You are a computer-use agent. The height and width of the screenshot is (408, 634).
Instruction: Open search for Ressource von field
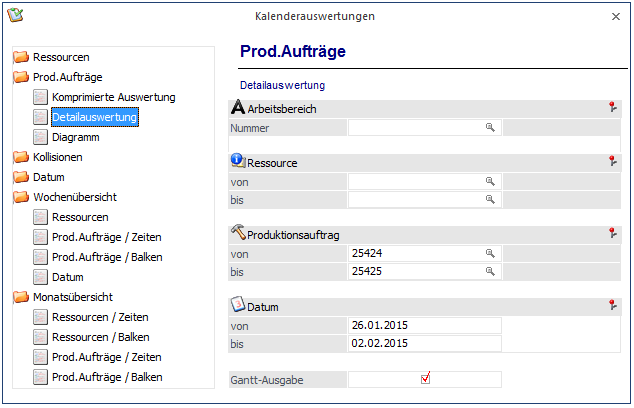(490, 182)
